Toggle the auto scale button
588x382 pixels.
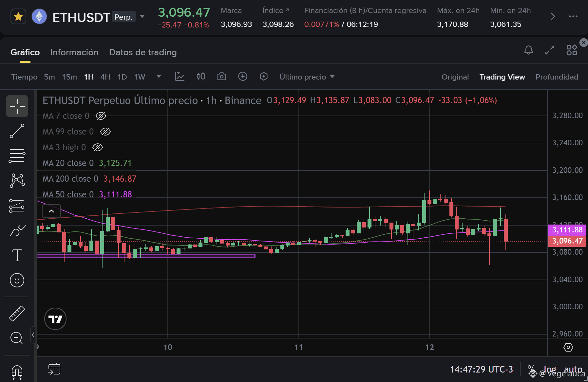573,370
